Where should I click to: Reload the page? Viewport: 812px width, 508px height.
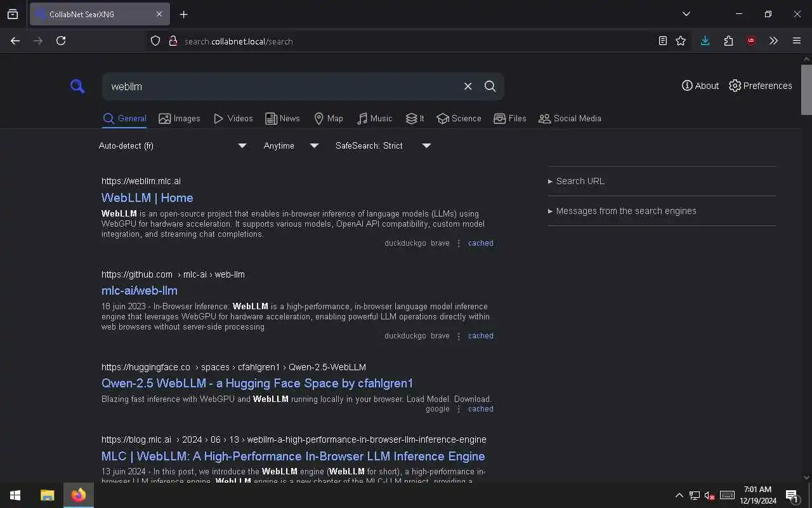[61, 41]
